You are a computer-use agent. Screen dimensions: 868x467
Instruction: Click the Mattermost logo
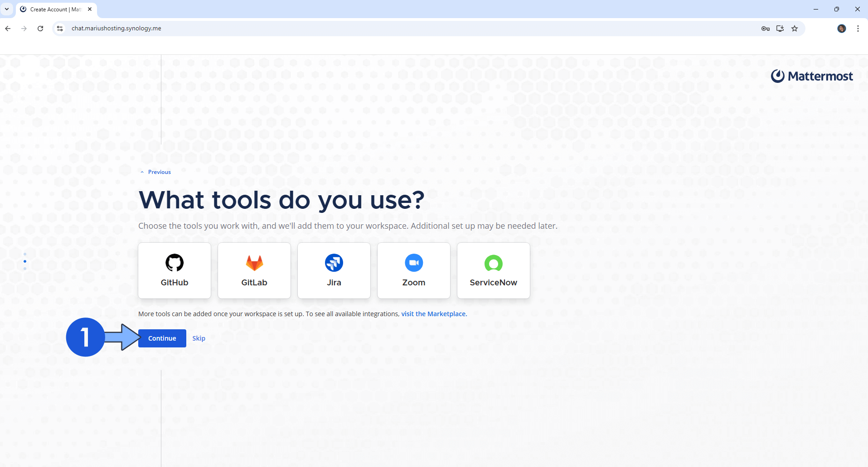click(812, 76)
